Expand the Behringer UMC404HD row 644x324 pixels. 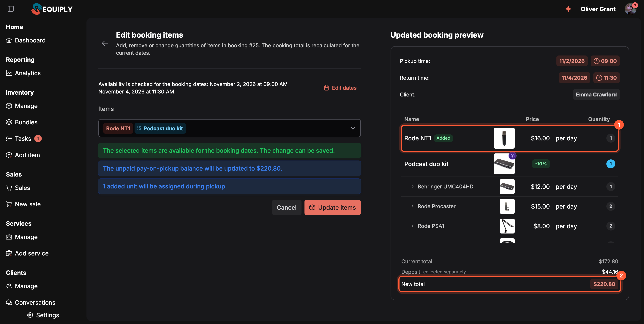click(412, 187)
